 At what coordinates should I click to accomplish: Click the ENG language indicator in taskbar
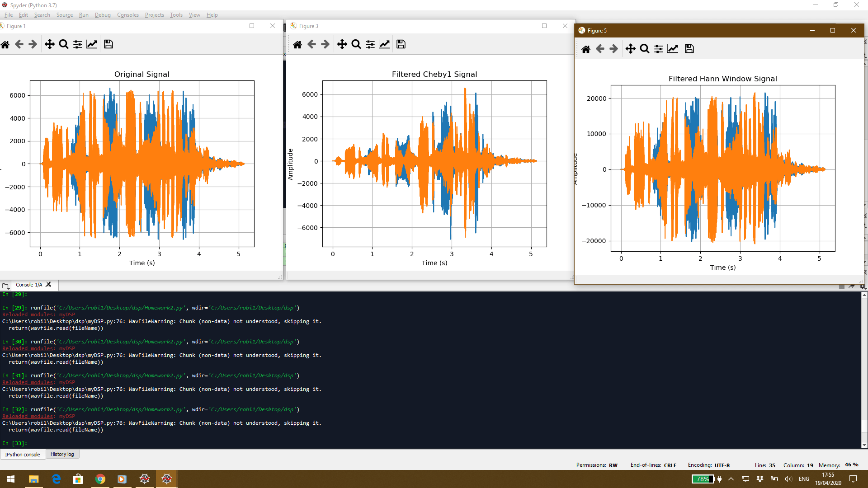(x=804, y=479)
